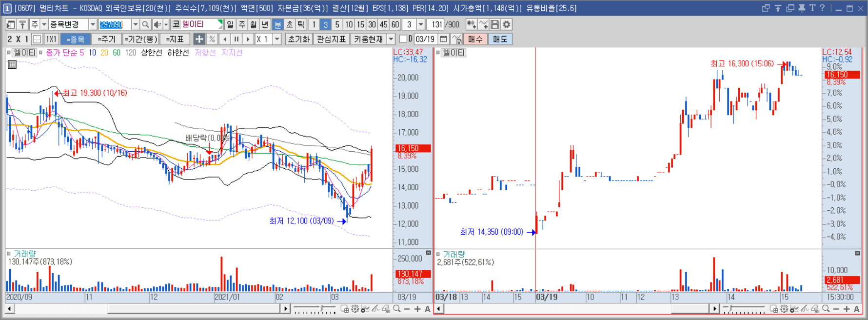
Task: Click the stock code input field 297890
Action: (115, 24)
